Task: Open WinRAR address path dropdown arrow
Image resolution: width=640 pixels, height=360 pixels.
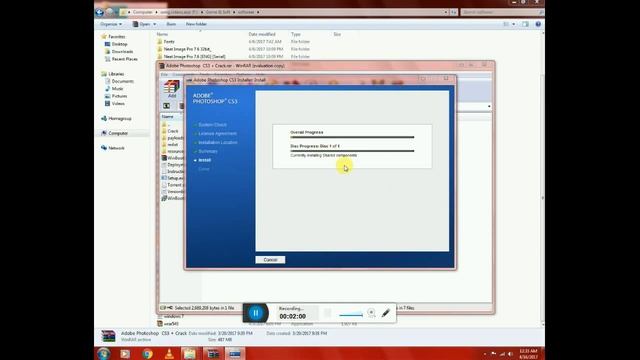Action: [x=489, y=106]
